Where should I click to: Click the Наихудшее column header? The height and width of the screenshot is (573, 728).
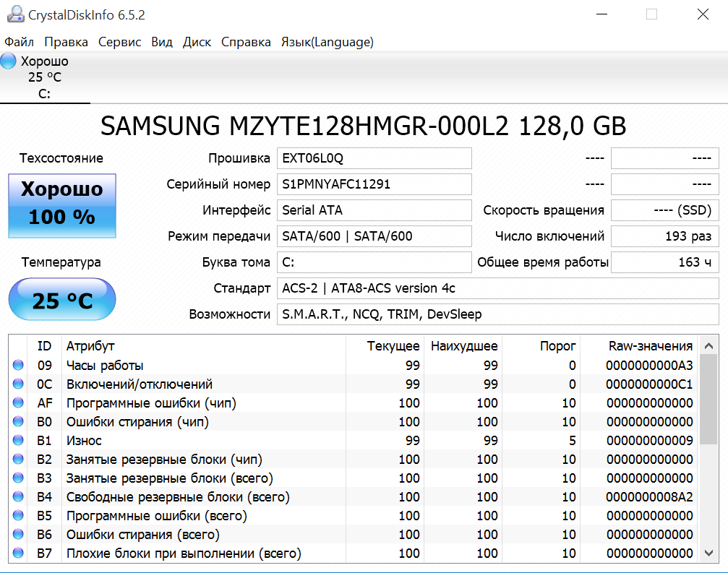(464, 346)
